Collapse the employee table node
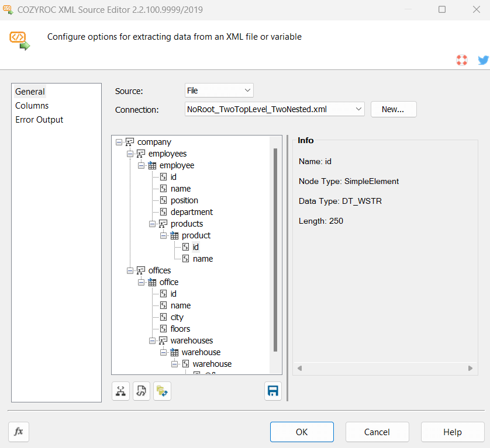 [142, 165]
